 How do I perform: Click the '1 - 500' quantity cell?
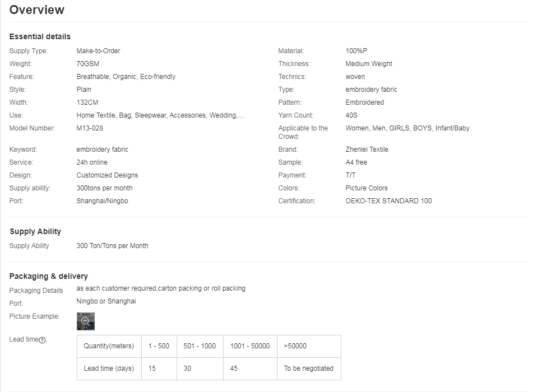pos(159,346)
